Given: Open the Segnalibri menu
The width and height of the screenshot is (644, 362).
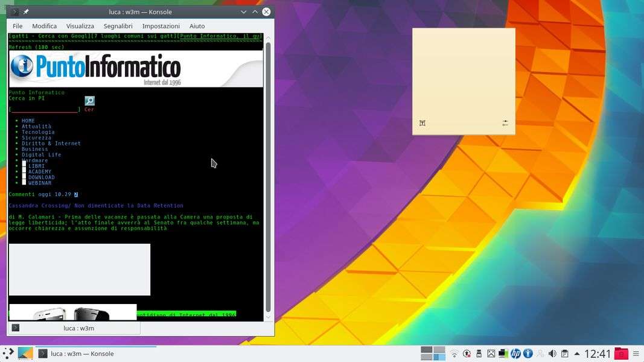Looking at the screenshot, I should coord(118,26).
